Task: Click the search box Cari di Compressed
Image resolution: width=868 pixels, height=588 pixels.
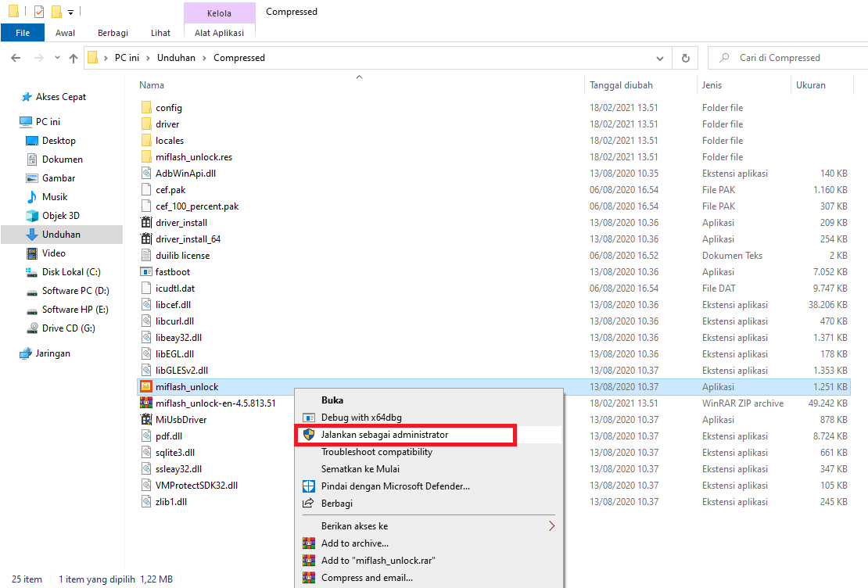Action: [789, 58]
